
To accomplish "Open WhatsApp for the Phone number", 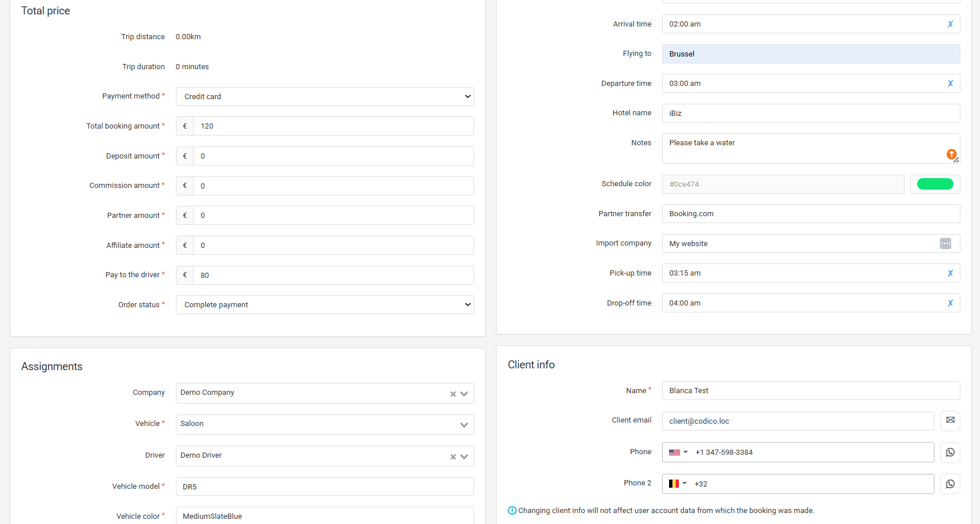I will click(x=950, y=453).
